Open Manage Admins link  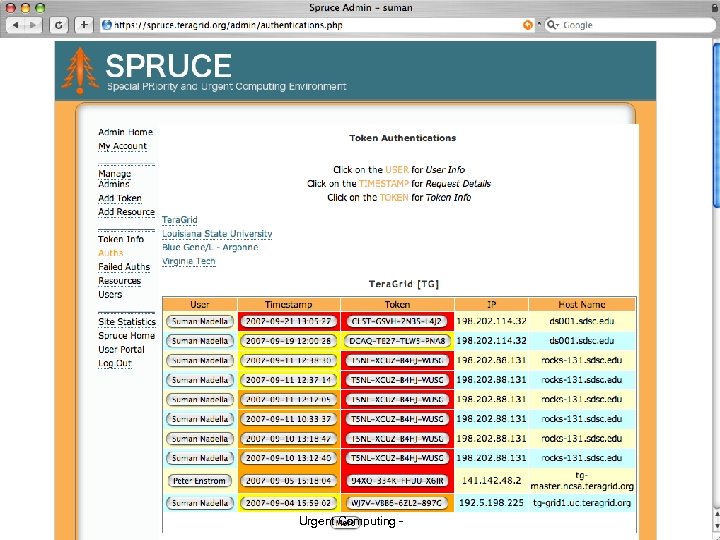115,179
